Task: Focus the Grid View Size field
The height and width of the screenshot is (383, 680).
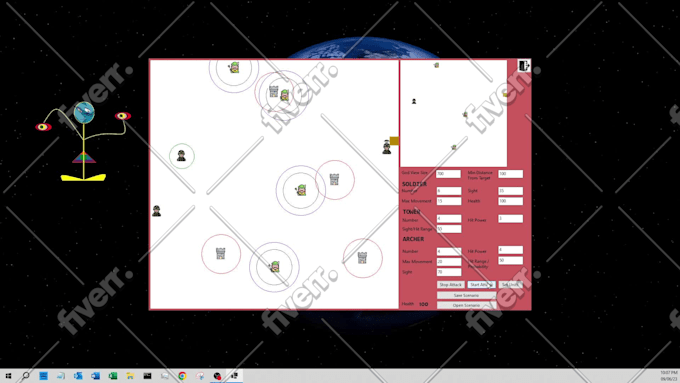Action: [448, 174]
